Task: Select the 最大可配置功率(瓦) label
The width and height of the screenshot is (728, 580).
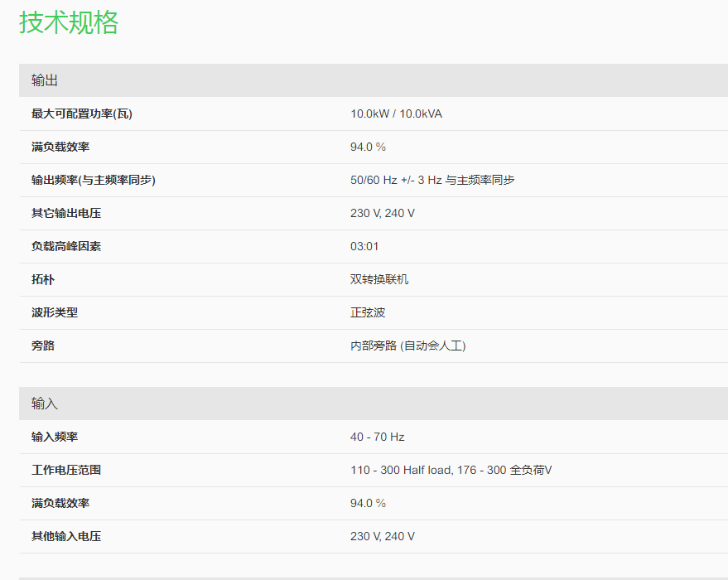Action: (x=82, y=114)
